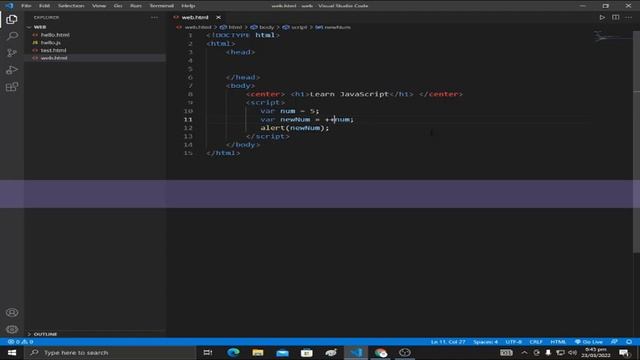Open hello.html in the Explorer

(x=55, y=35)
